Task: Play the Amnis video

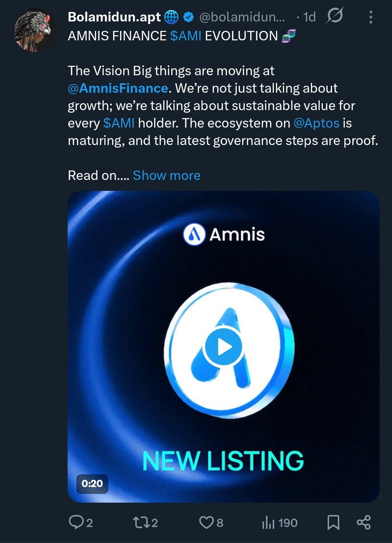Action: (x=223, y=347)
